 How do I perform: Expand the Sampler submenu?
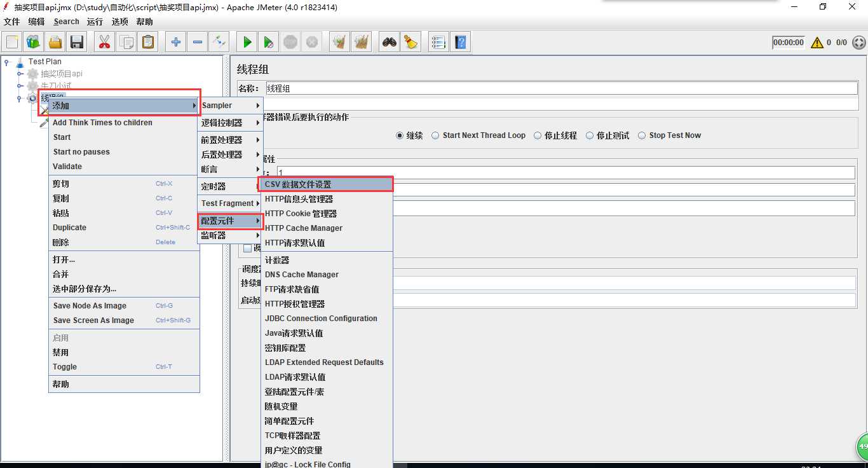point(231,106)
